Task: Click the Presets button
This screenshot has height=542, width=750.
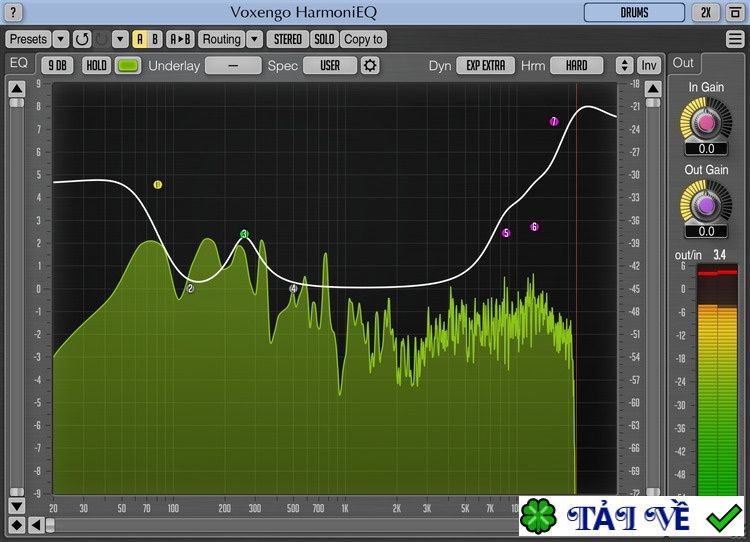Action: (28, 39)
